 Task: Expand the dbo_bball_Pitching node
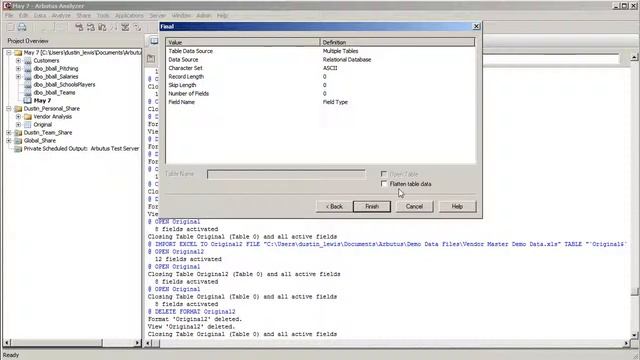pos(18,69)
